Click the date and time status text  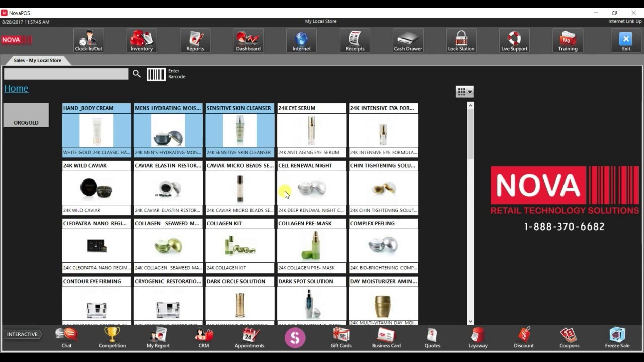pyautogui.click(x=26, y=22)
